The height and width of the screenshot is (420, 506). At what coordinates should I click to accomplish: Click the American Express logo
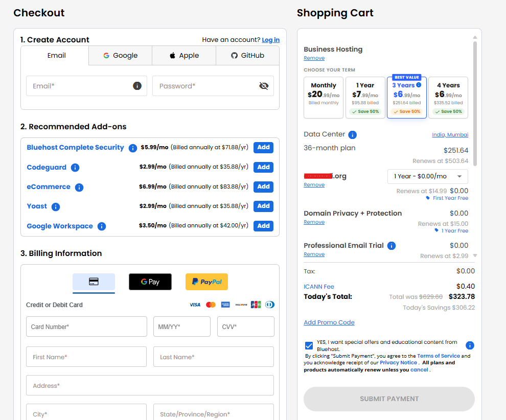tap(225, 305)
